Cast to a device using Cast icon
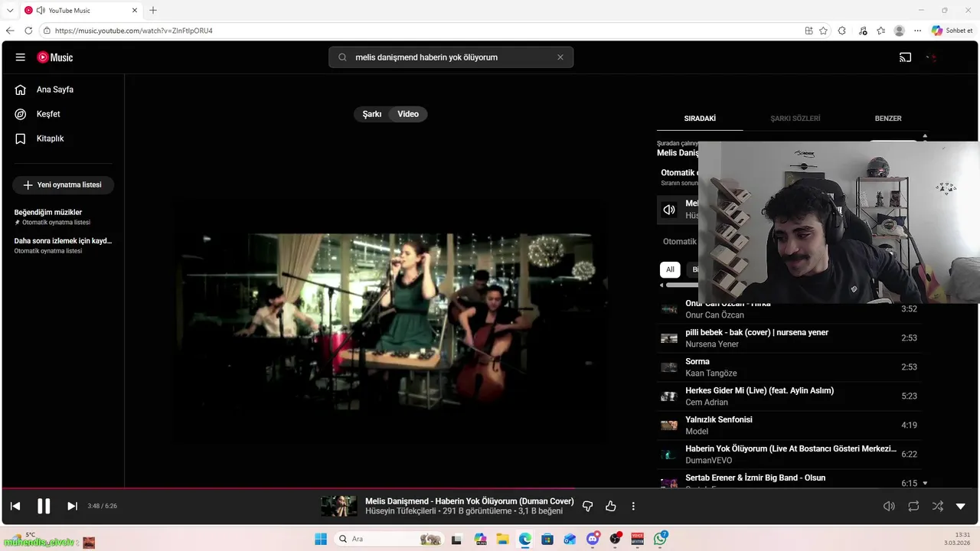Image resolution: width=980 pixels, height=551 pixels. tap(905, 57)
